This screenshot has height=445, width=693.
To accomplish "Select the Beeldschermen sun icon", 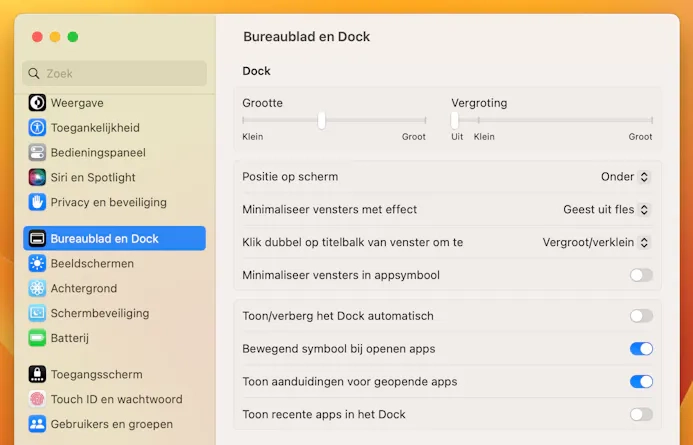I will [37, 263].
